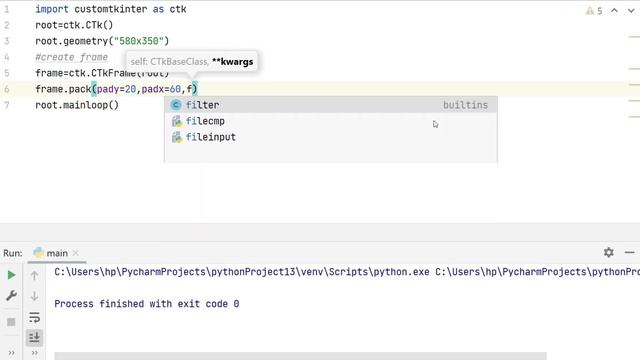Click the warning triangle showing 5 problems

tap(593, 11)
